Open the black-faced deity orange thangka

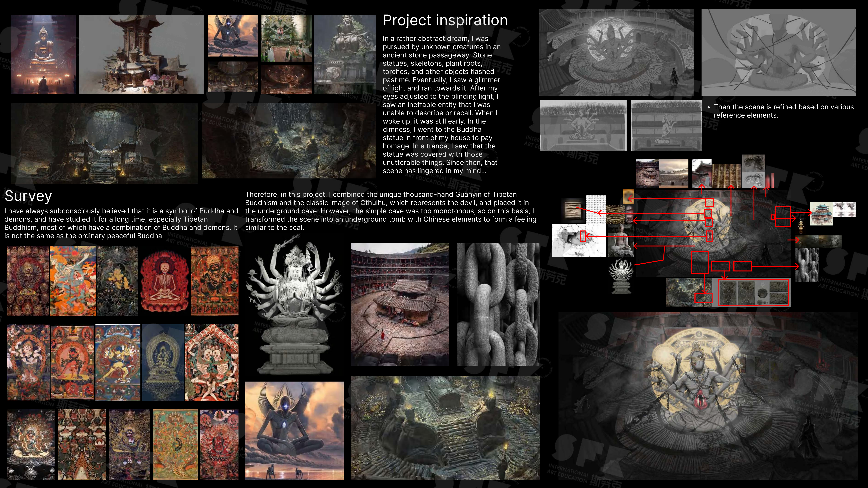[x=215, y=281]
